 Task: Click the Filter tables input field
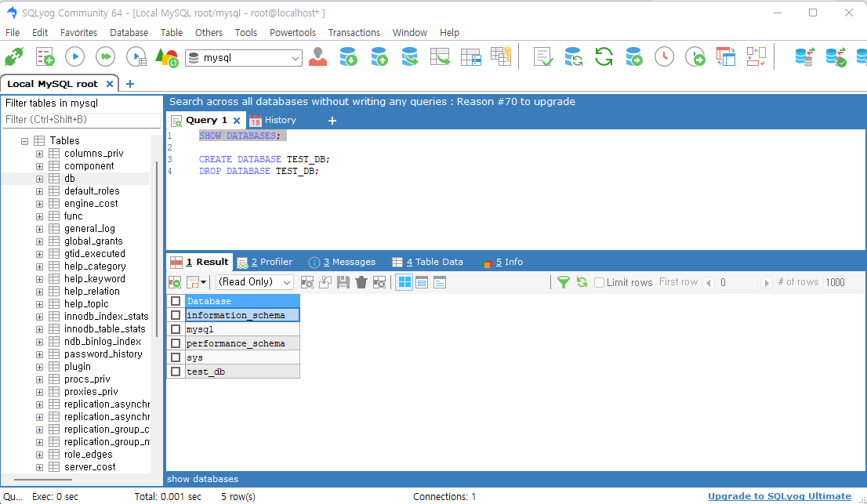[82, 120]
